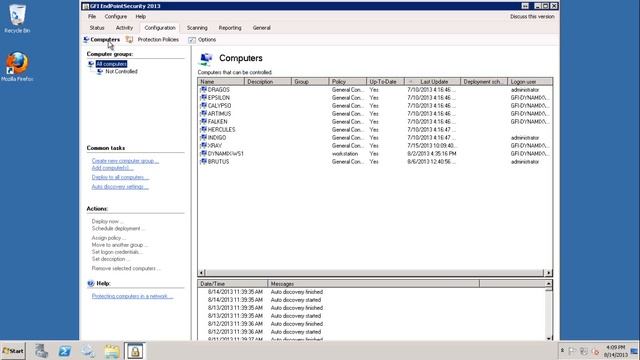Sort log by Date/Time column header
This screenshot has width=640, height=360.
(x=233, y=284)
